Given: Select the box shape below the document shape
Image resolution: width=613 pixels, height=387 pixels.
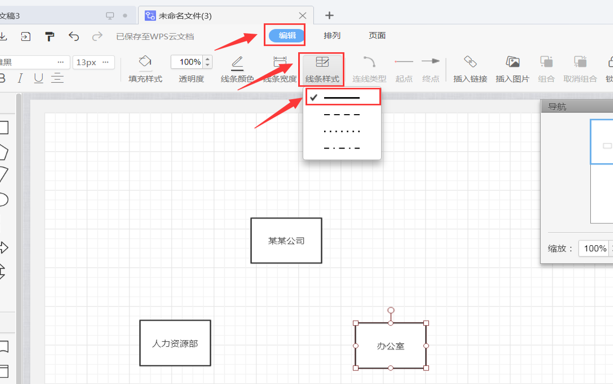Looking at the screenshot, I should (4, 371).
